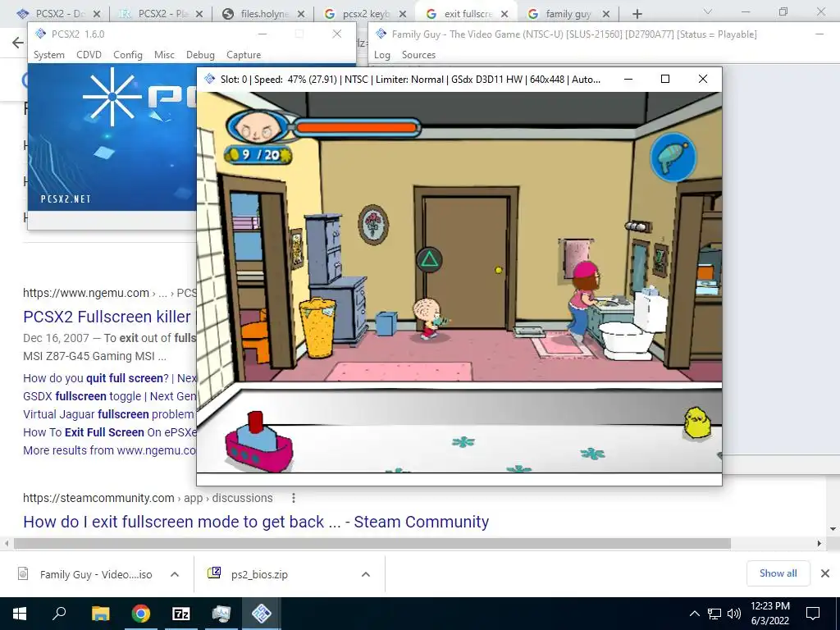Open Chrome from the taskbar

click(x=141, y=614)
